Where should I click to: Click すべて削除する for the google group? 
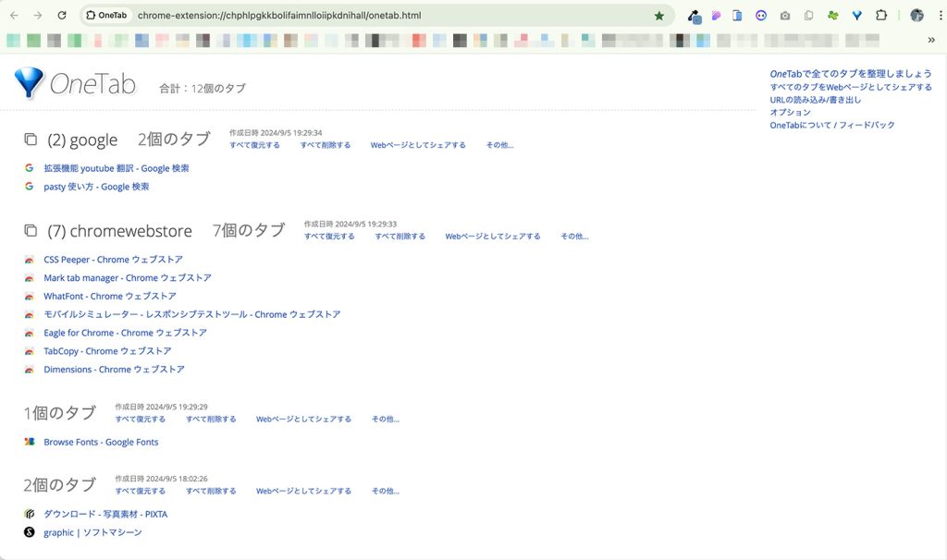[x=326, y=145]
